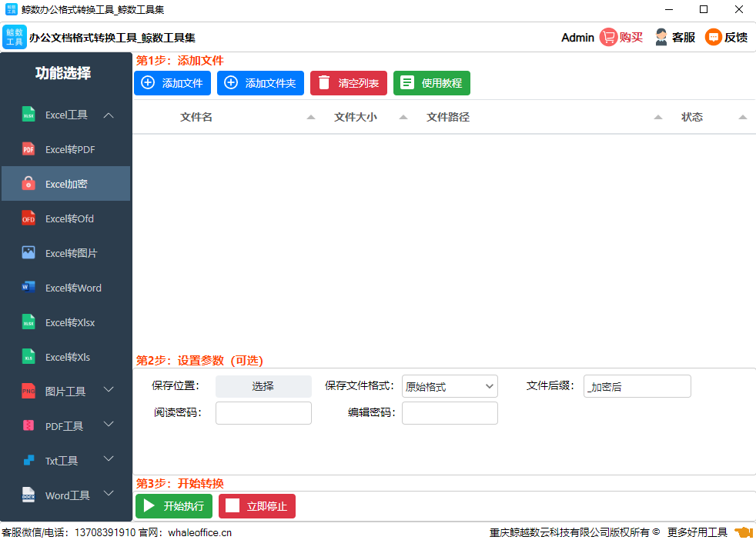Click the green 开始执行 button
The image size is (756, 540).
point(173,506)
